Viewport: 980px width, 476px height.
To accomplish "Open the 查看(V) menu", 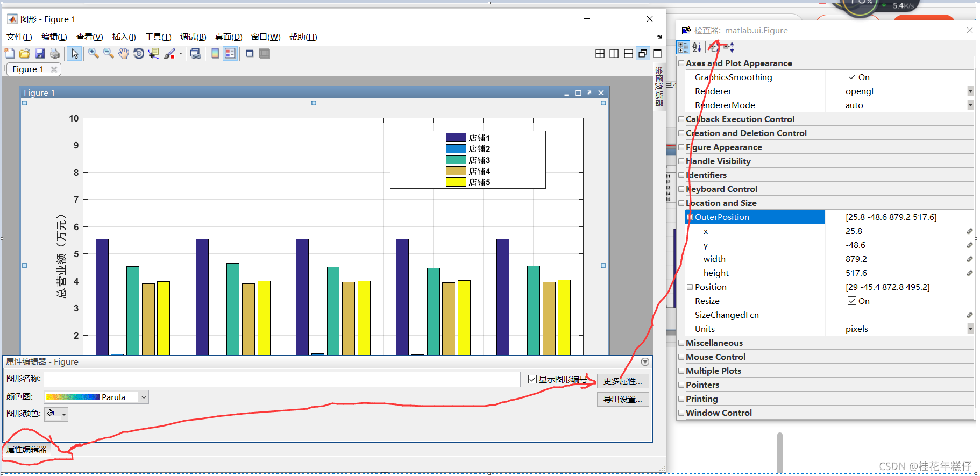I will point(90,37).
